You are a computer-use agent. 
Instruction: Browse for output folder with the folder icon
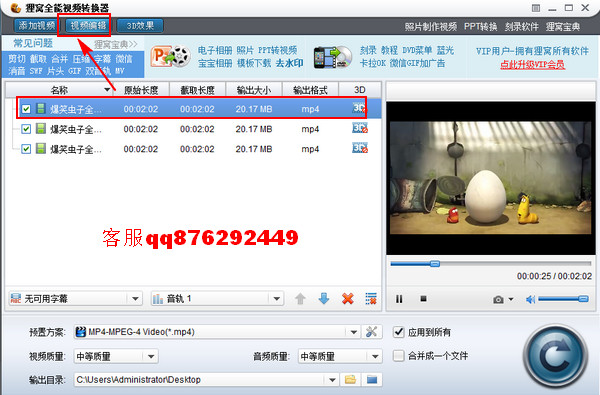[x=350, y=379]
